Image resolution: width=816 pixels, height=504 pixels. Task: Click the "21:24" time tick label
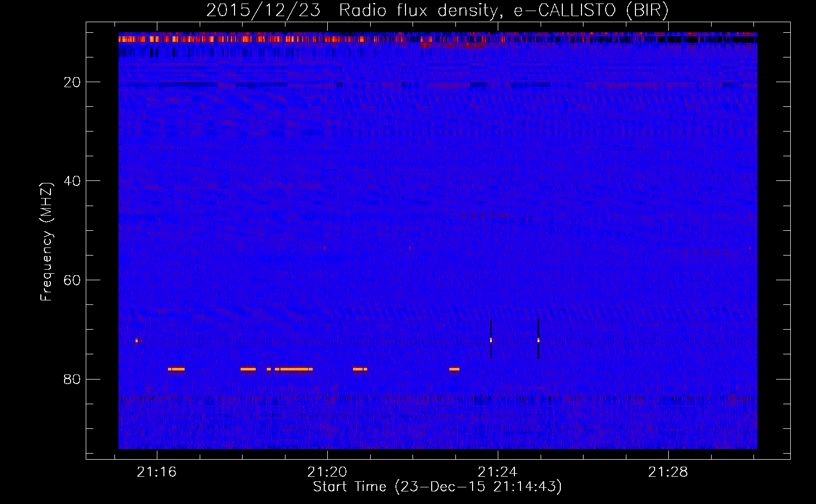tap(498, 472)
